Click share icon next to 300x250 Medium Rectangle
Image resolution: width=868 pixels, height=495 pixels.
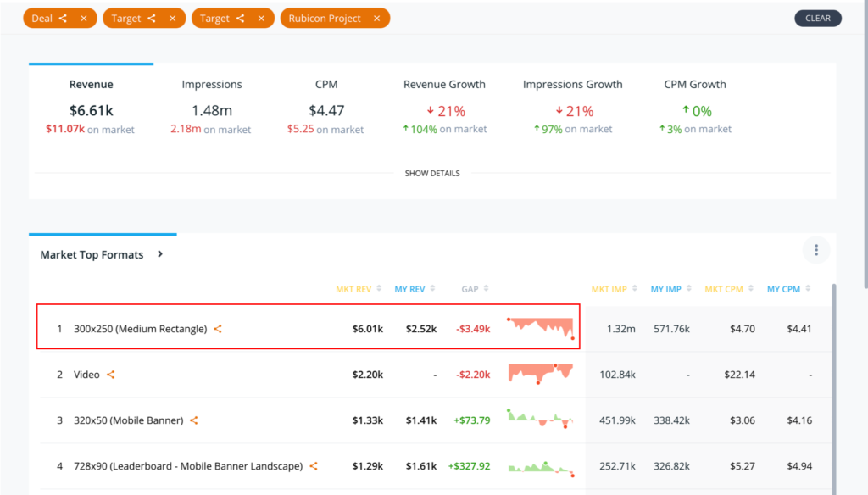218,329
